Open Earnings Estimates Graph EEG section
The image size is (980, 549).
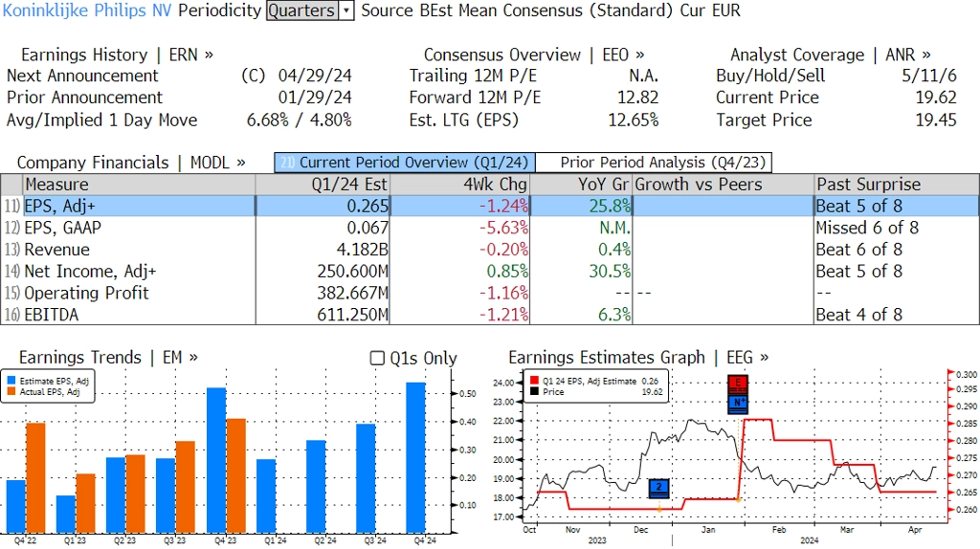(x=638, y=358)
